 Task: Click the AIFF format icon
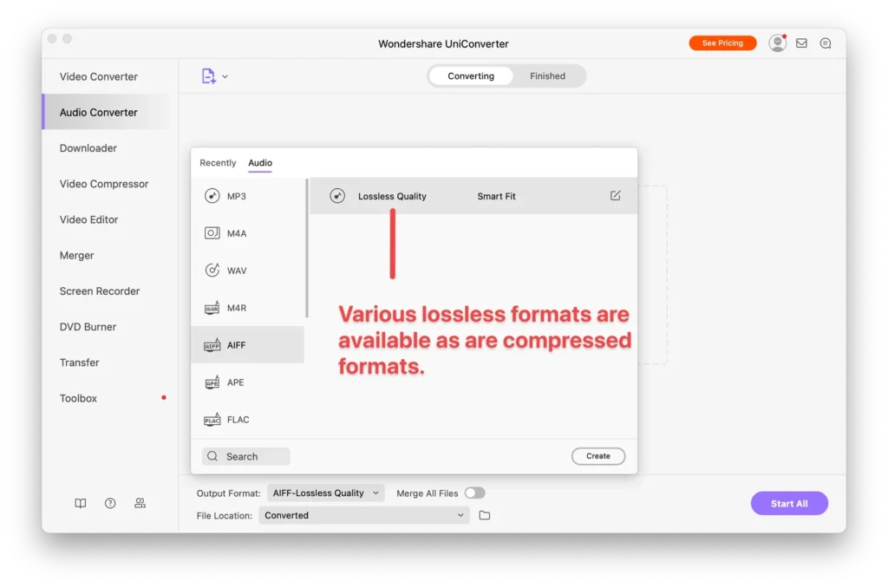point(212,345)
